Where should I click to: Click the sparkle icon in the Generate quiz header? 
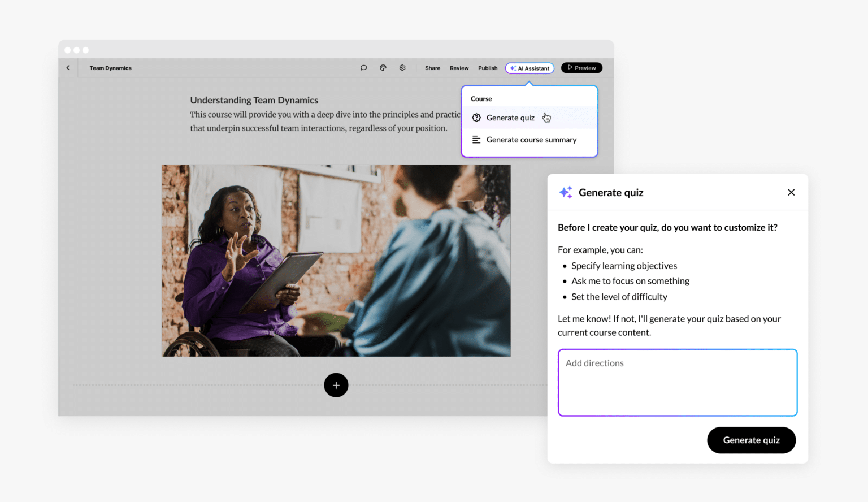pyautogui.click(x=566, y=192)
